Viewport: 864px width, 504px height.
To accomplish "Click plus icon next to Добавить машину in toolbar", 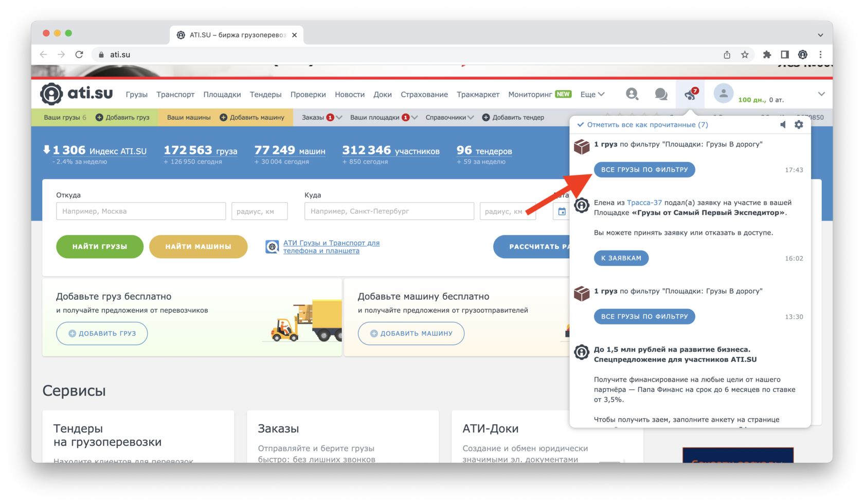I will click(223, 117).
